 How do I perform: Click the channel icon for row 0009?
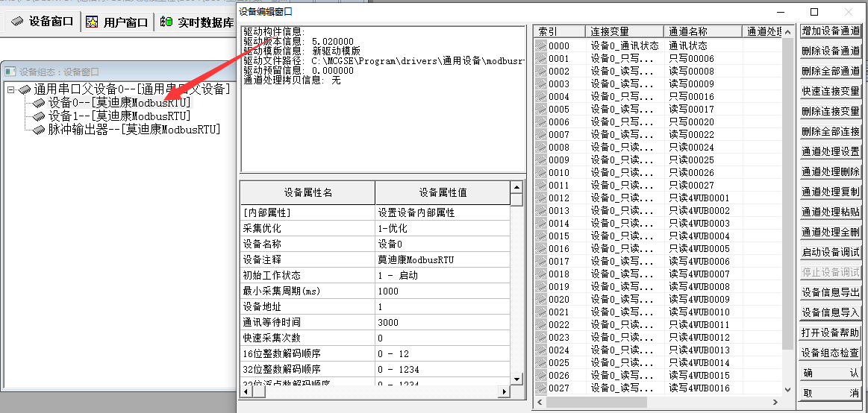pyautogui.click(x=541, y=160)
